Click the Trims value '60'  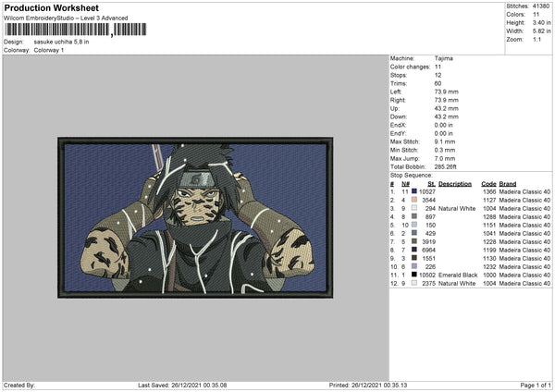(x=438, y=83)
